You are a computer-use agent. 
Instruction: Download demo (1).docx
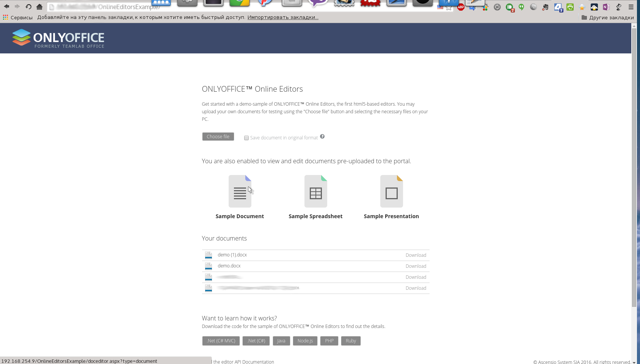click(416, 255)
